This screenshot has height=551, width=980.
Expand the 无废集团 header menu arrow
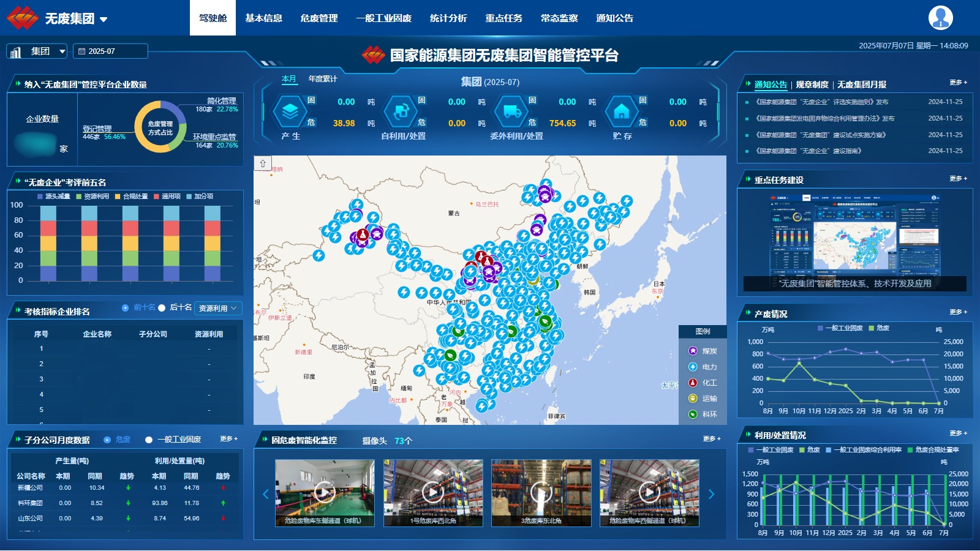coord(104,19)
